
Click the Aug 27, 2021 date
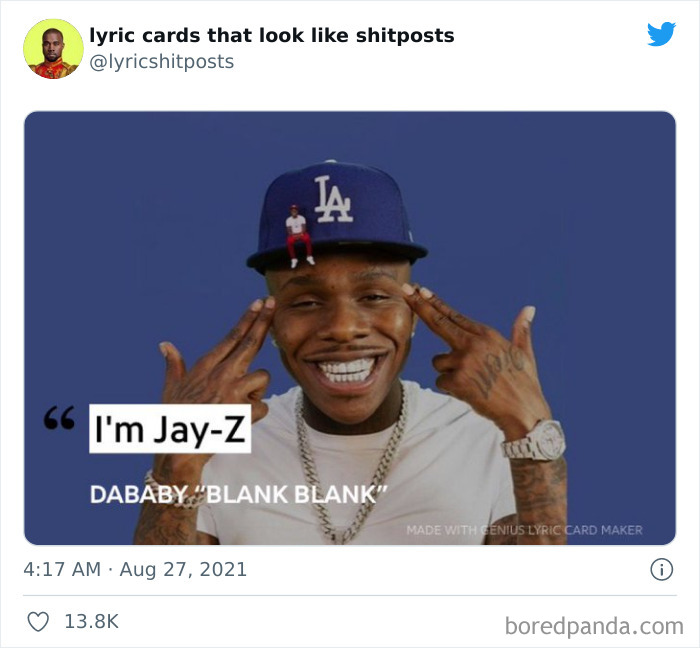click(183, 569)
